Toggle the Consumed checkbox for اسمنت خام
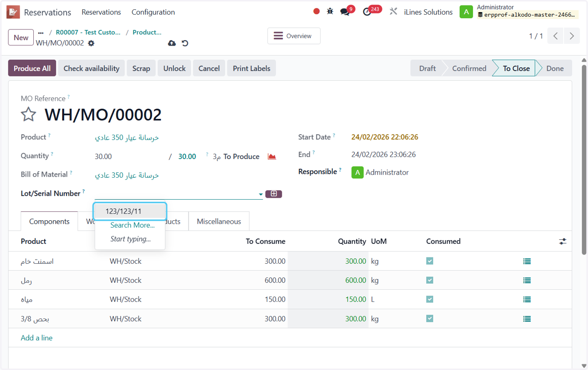The image size is (588, 370). click(x=430, y=261)
